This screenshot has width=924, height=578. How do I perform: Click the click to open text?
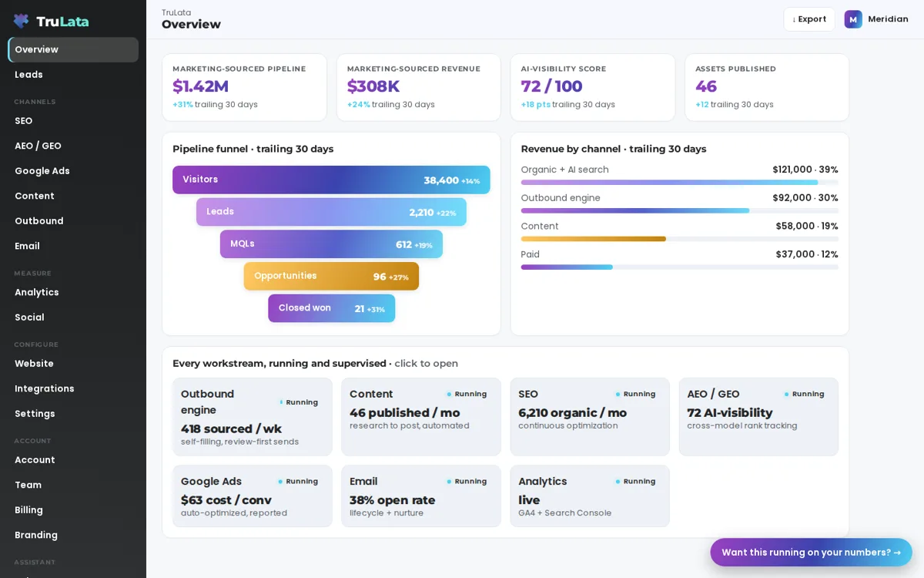tap(426, 364)
